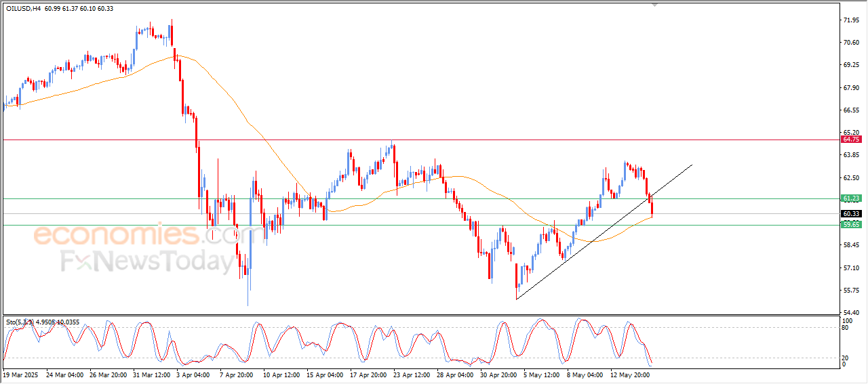Image resolution: width=868 pixels, height=384 pixels.
Task: Click the 66.55 price axis label
Action: [x=851, y=110]
